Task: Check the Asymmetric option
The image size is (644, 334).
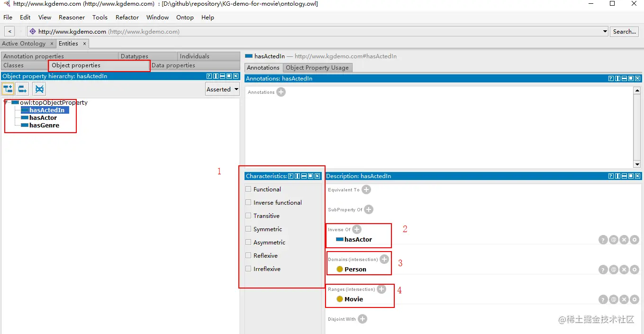Action: 248,242
